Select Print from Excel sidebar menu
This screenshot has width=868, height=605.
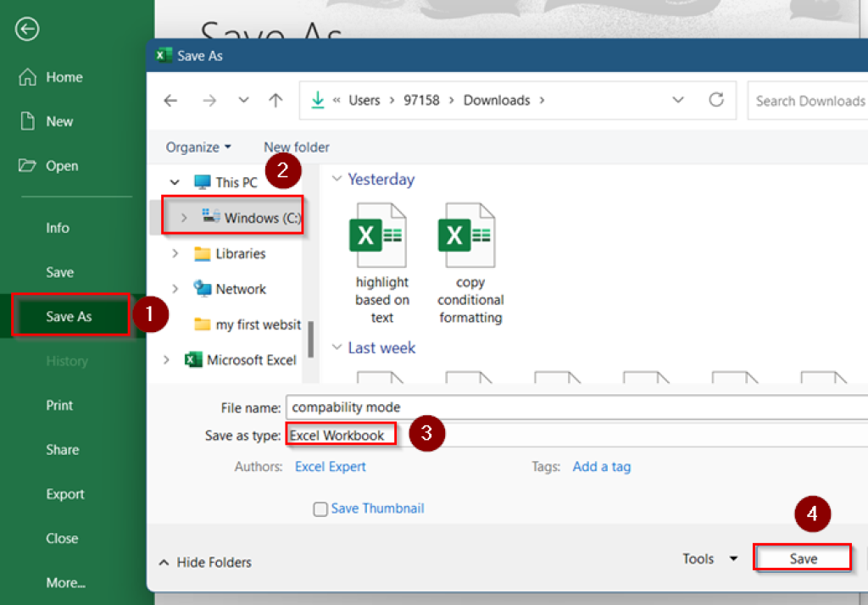[x=59, y=405]
